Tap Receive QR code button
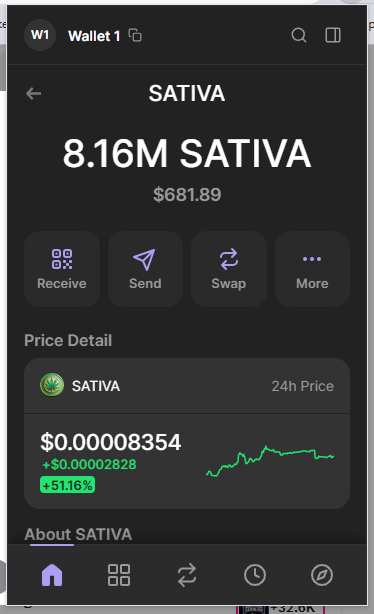This screenshot has height=614, width=374. 62,269
